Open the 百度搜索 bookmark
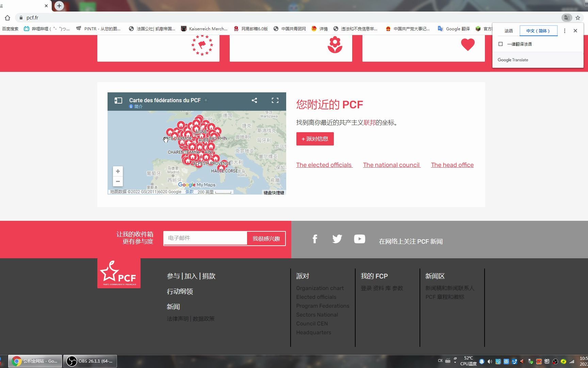This screenshot has width=588, height=368. (10, 29)
